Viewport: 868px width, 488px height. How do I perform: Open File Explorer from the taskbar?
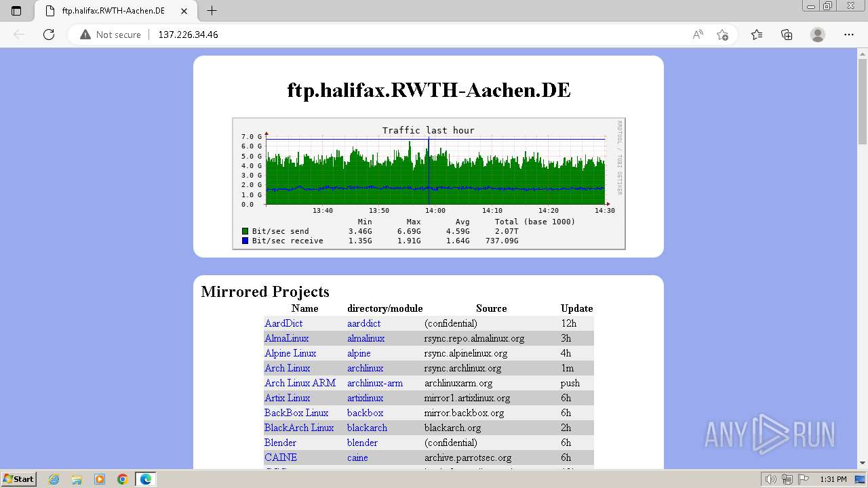(x=77, y=479)
